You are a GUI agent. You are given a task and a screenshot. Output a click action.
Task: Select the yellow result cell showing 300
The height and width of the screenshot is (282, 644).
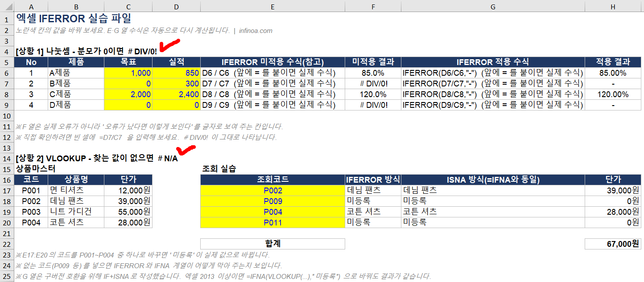176,83
